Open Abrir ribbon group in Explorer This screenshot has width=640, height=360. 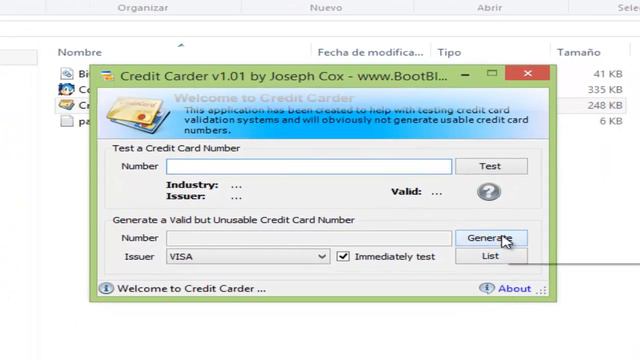(489, 8)
